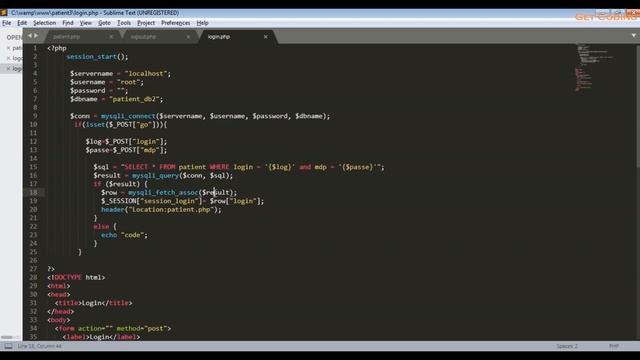Open the Edit menu

coord(22,23)
